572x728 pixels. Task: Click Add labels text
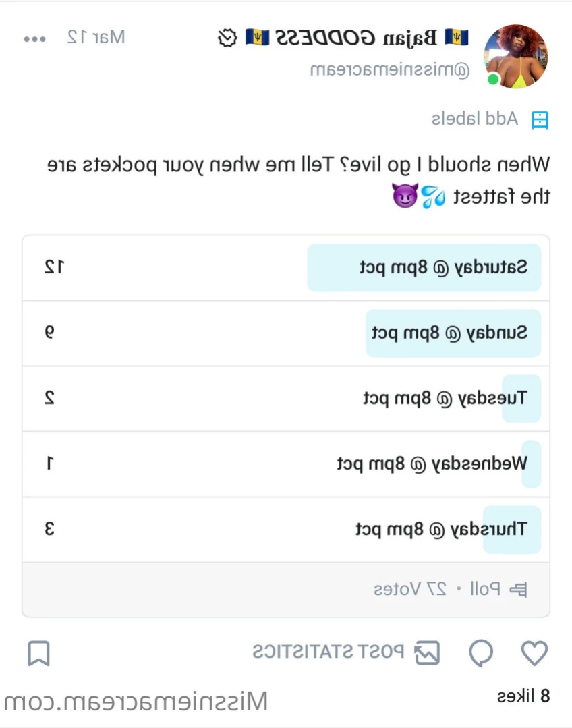click(474, 119)
